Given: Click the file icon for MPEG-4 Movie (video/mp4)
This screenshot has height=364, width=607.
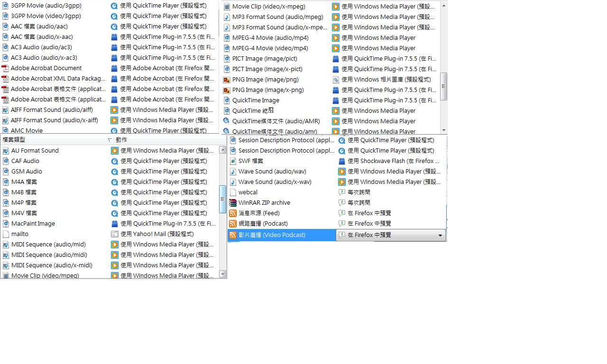Looking at the screenshot, I should [227, 48].
